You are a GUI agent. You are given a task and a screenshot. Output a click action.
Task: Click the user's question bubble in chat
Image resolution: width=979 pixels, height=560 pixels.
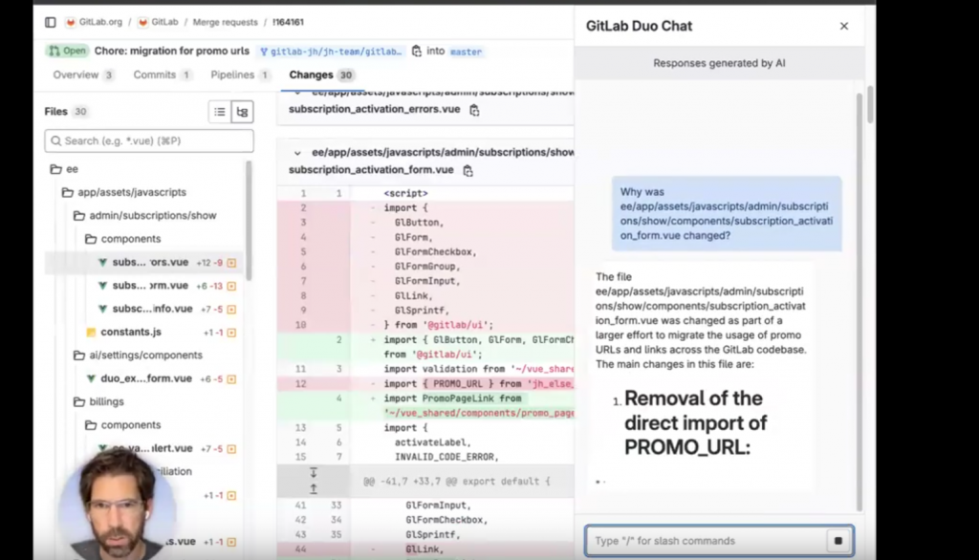pos(727,213)
